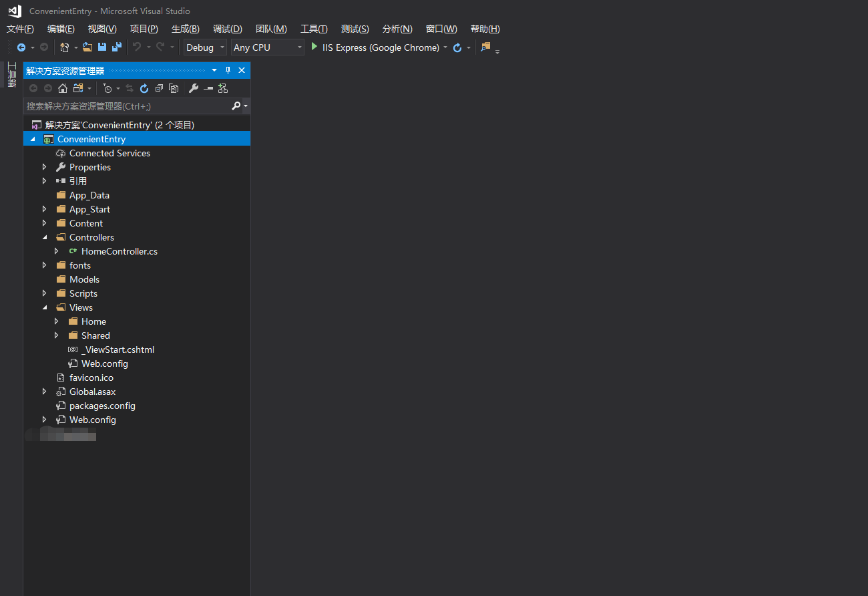Click the Open File toolbar icon
Viewport: 868px width, 596px height.
(x=87, y=47)
